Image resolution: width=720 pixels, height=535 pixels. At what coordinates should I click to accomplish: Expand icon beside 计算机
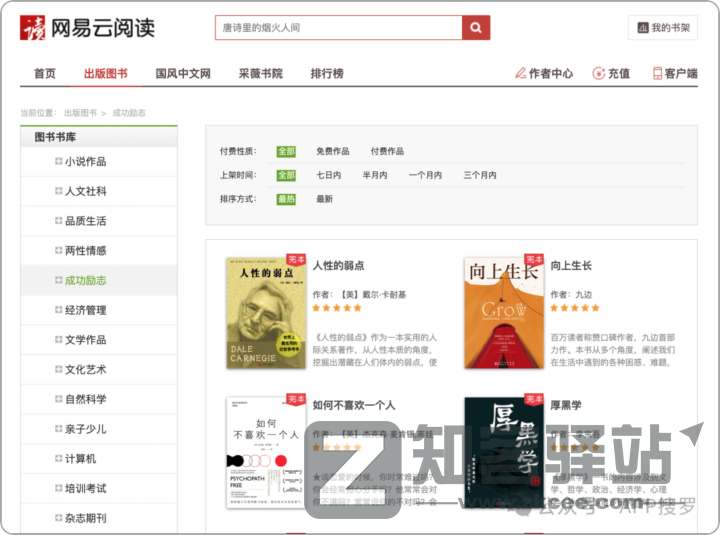point(58,458)
